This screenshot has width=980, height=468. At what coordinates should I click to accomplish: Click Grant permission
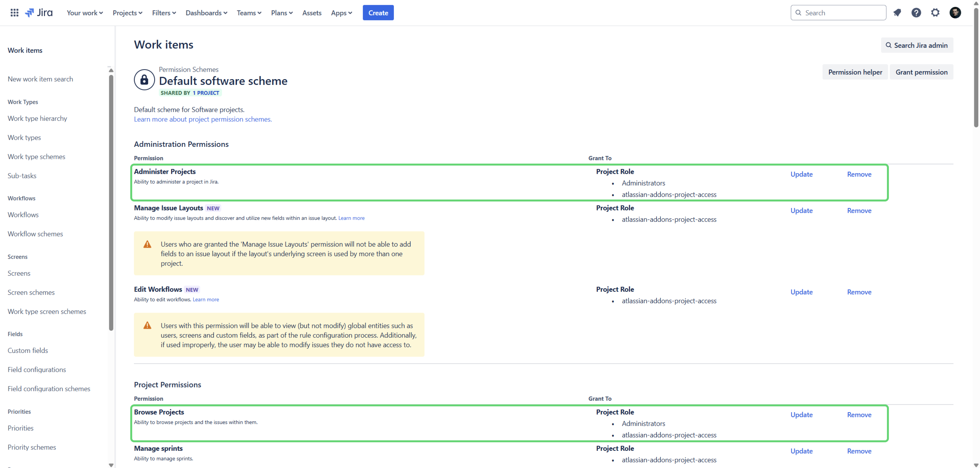pyautogui.click(x=921, y=72)
